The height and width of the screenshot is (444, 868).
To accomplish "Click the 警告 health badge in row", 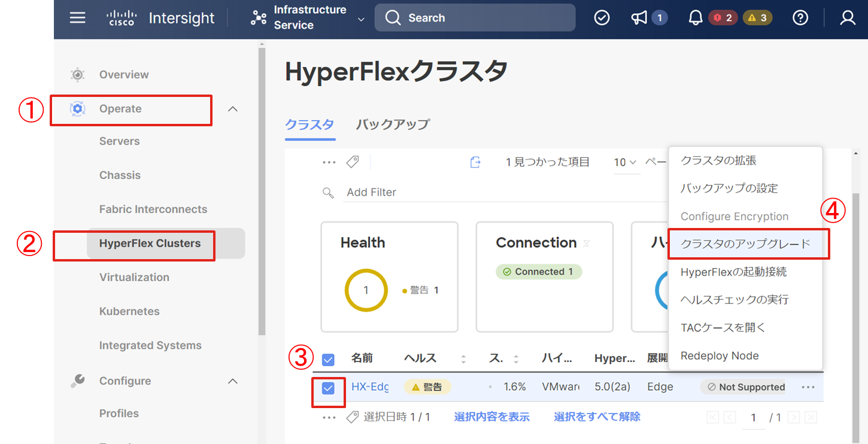I will 427,387.
